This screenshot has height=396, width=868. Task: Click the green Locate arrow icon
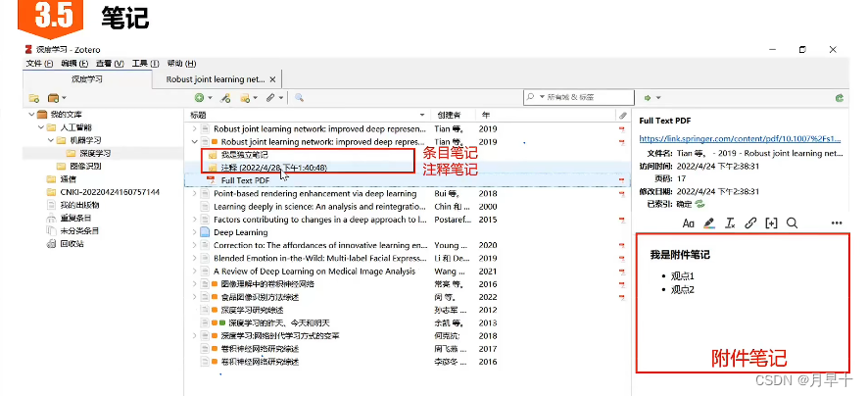pyautogui.click(x=648, y=98)
